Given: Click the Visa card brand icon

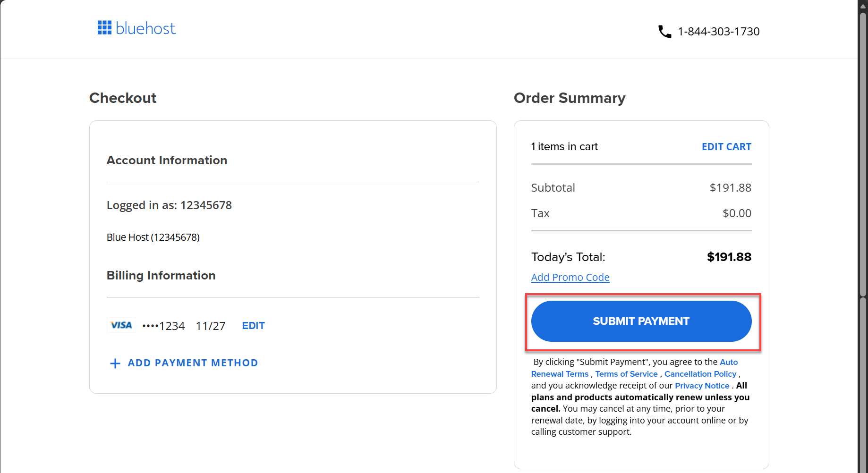Looking at the screenshot, I should click(120, 325).
